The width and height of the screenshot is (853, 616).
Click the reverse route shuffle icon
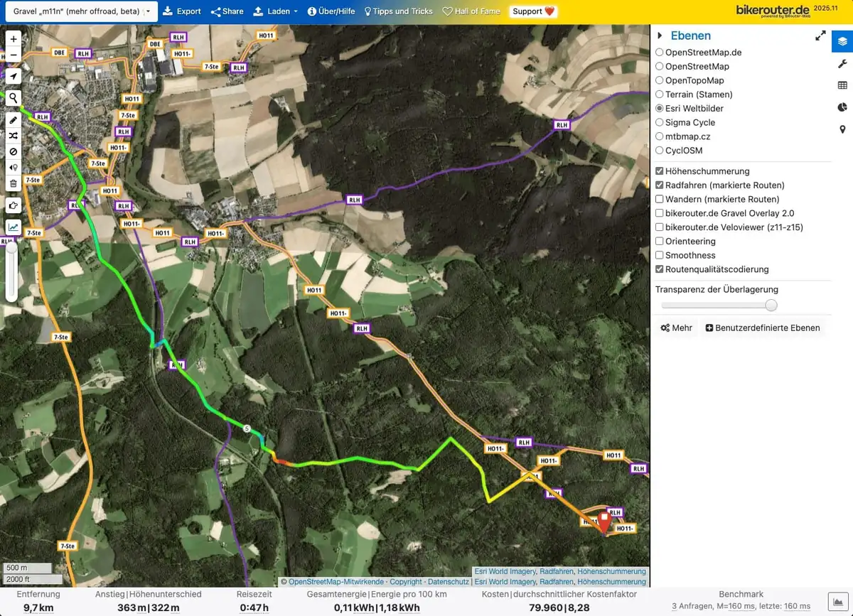pos(13,135)
